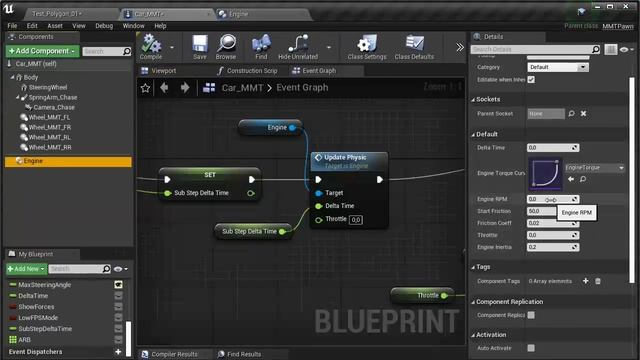Image resolution: width=640 pixels, height=360 pixels.
Task: Click the Engine RPM value field
Action: [x=553, y=199]
